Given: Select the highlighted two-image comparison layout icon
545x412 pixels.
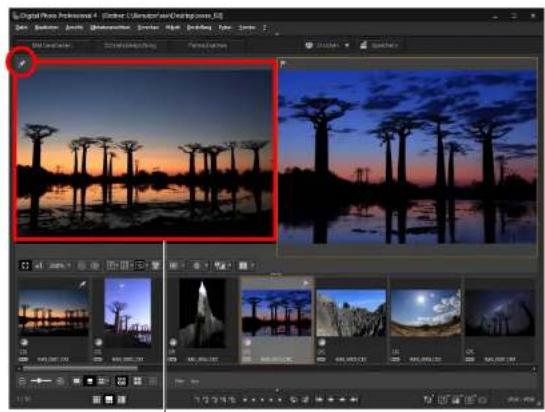Looking at the screenshot, I should [x=139, y=266].
